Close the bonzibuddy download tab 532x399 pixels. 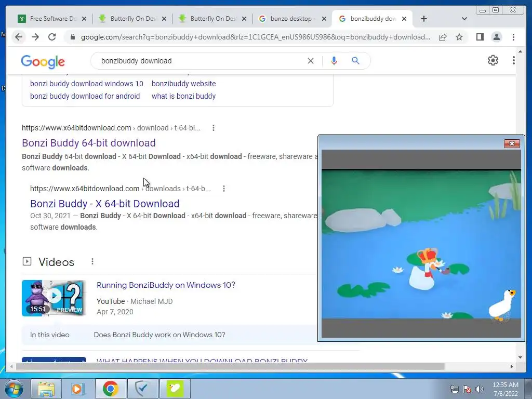click(x=404, y=19)
